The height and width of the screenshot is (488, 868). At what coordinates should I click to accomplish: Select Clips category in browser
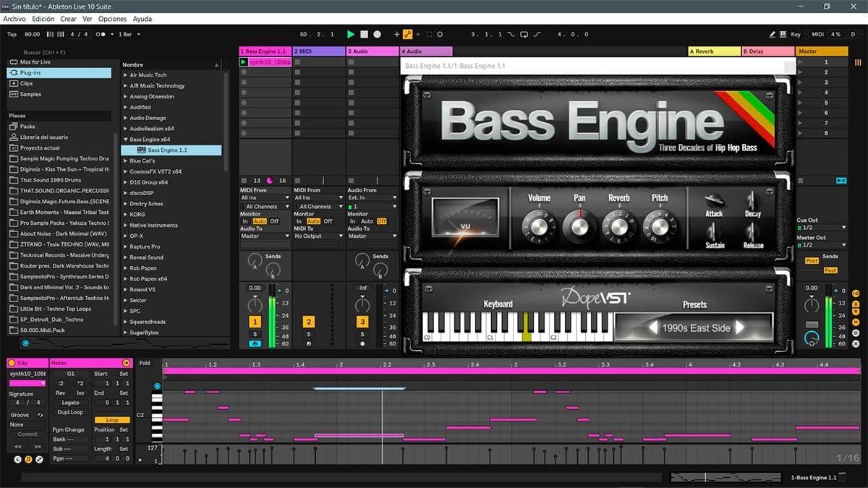tap(59, 83)
